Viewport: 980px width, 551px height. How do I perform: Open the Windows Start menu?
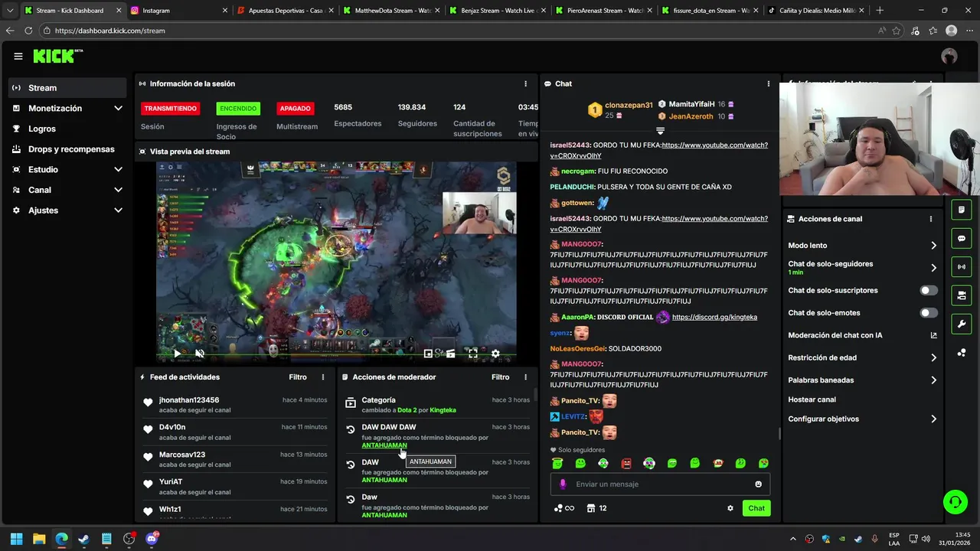pos(16,539)
